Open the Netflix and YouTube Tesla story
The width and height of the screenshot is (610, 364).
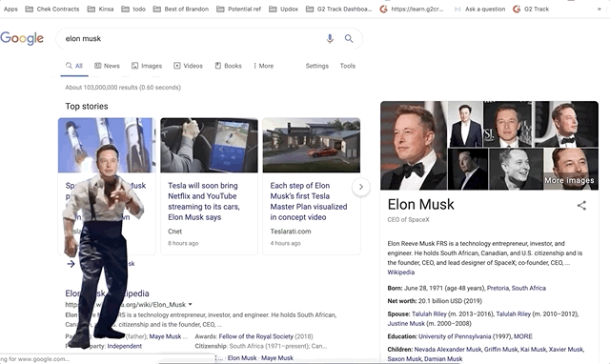[x=204, y=201]
